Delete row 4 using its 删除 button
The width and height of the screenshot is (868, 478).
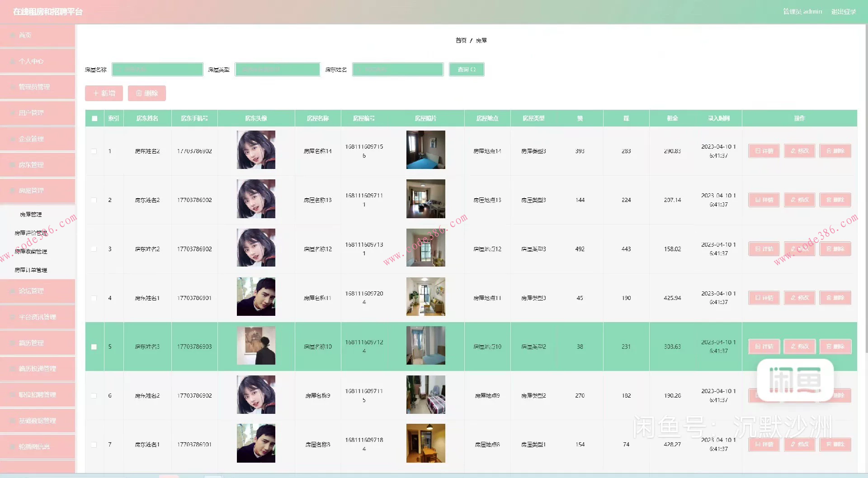835,298
